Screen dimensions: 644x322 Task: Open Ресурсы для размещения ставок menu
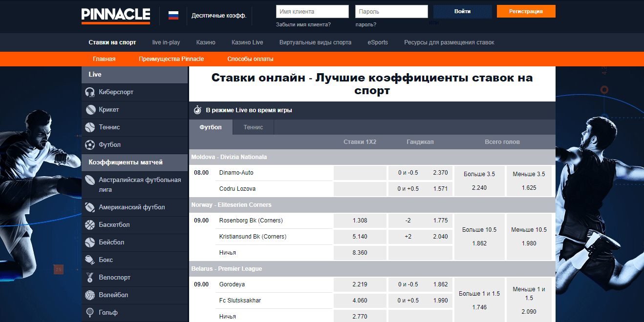[449, 42]
